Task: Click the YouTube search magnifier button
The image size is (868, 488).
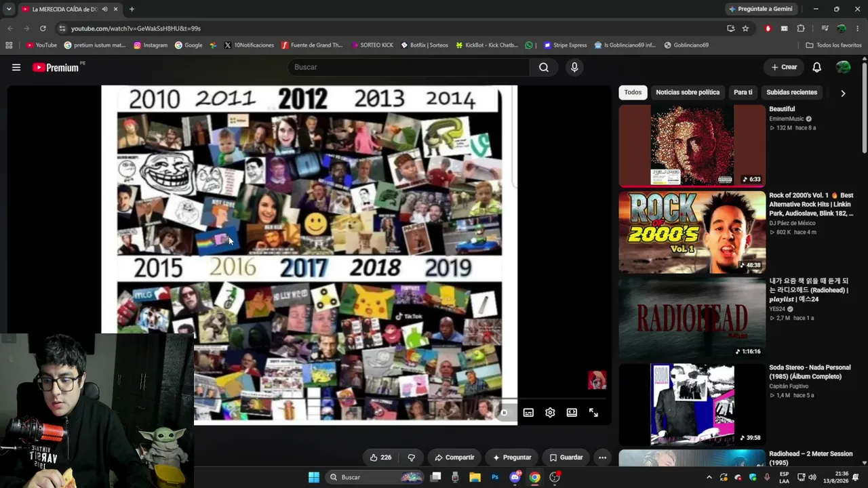Action: pyautogui.click(x=544, y=67)
